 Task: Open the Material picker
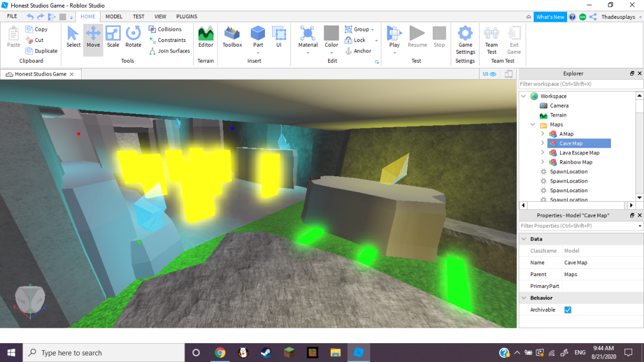(x=308, y=37)
